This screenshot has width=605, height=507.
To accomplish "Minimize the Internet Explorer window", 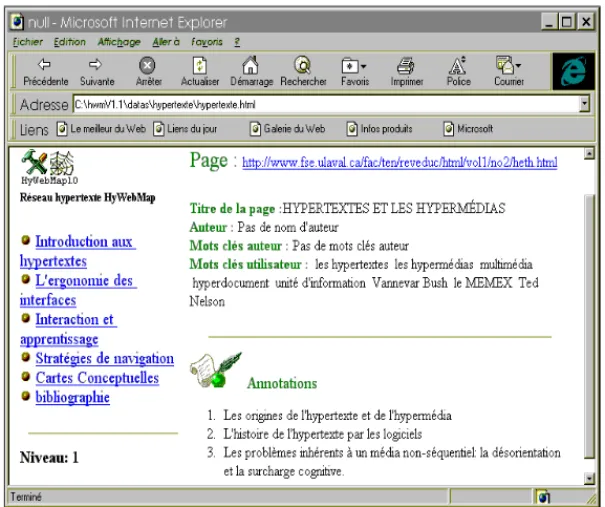I will click(549, 22).
